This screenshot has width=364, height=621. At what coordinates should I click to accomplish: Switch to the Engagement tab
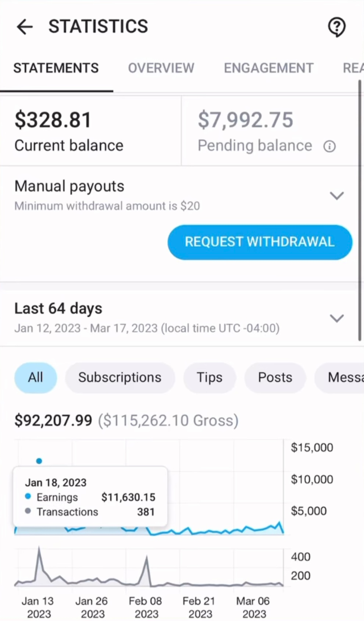[269, 68]
